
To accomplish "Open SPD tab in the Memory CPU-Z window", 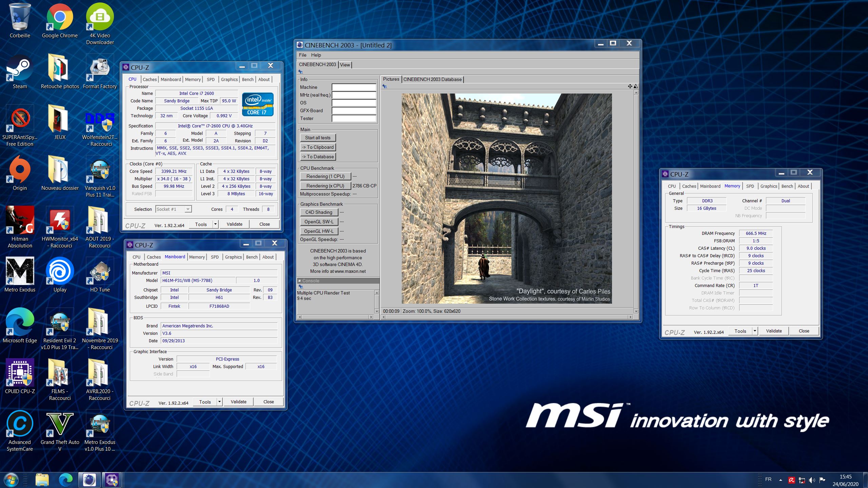I will click(x=750, y=186).
